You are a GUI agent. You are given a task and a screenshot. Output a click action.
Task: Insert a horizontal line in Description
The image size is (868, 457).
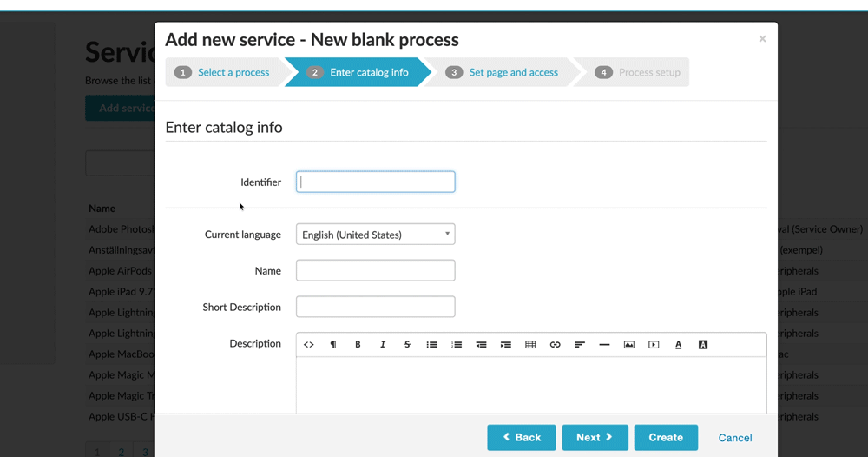pos(604,345)
